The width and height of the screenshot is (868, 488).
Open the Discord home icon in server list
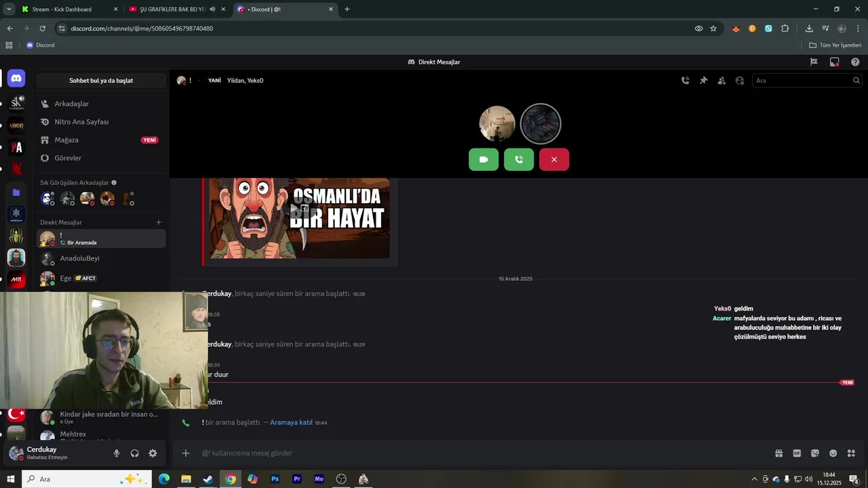[x=16, y=79]
